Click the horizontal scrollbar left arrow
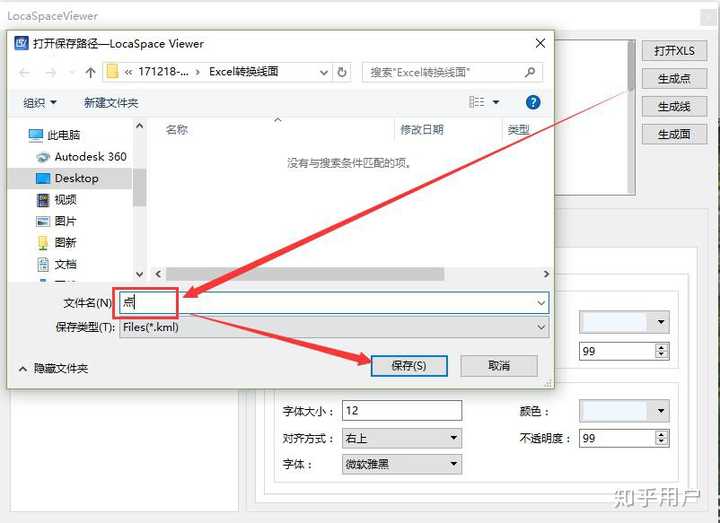The width and height of the screenshot is (720, 523). pyautogui.click(x=158, y=274)
